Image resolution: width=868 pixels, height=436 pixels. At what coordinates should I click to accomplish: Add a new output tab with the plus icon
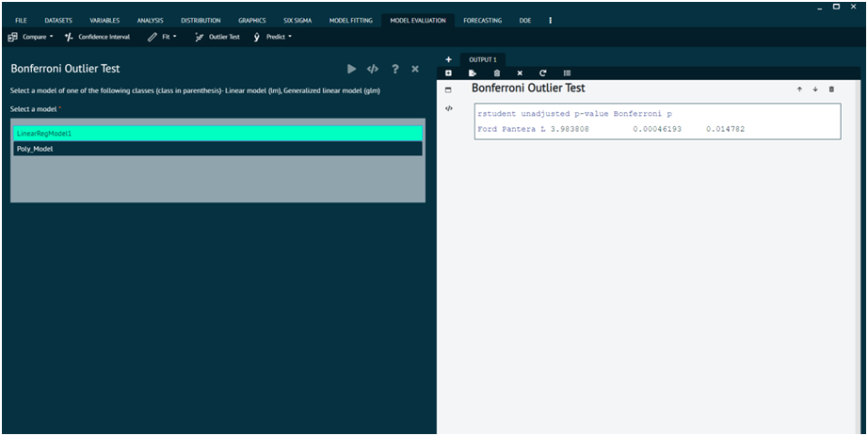point(448,59)
